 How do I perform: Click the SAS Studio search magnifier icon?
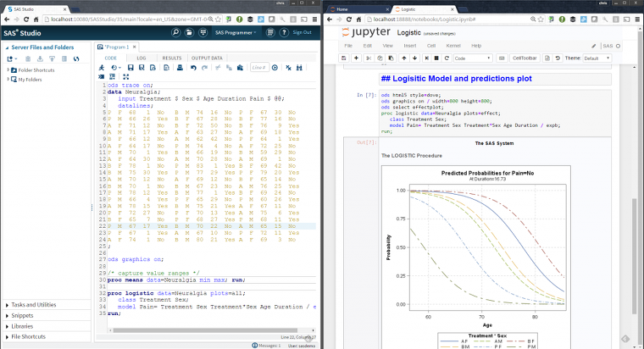175,32
